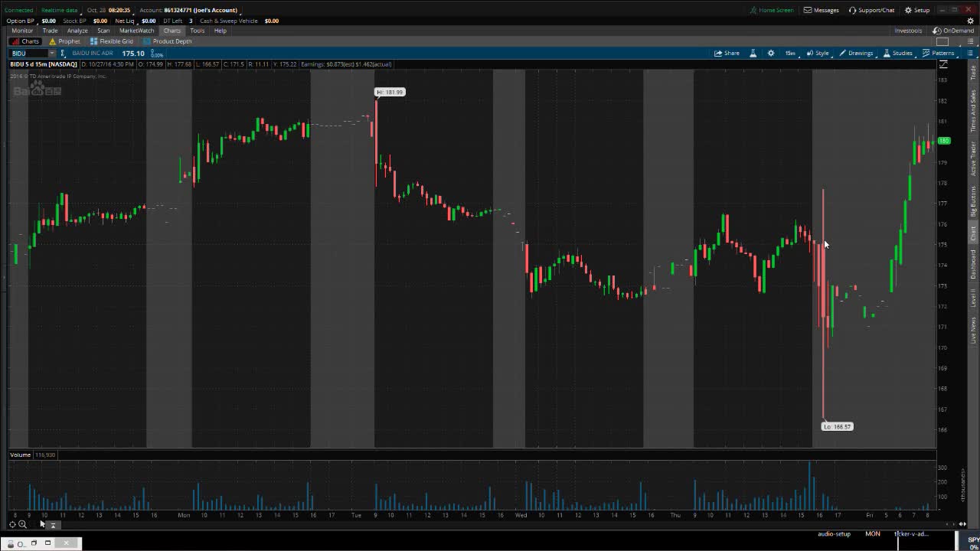Image resolution: width=980 pixels, height=551 pixels.
Task: Select the Chart side tab
Action: coord(973,233)
